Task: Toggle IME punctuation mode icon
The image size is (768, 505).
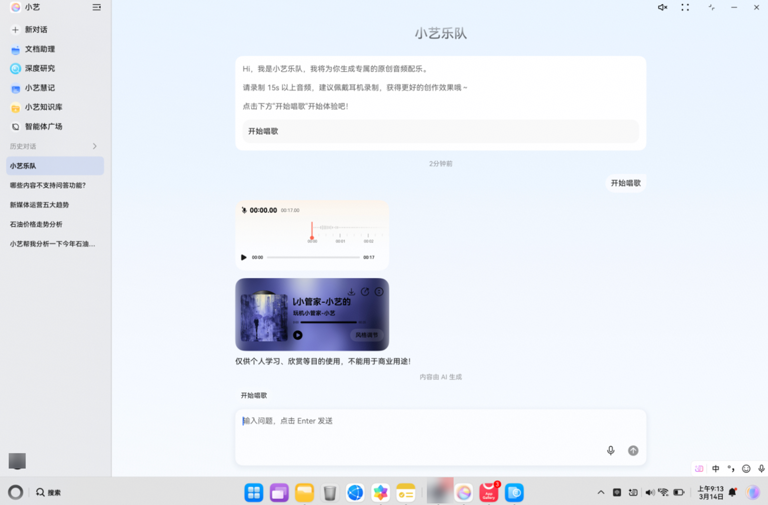Action: coord(731,469)
